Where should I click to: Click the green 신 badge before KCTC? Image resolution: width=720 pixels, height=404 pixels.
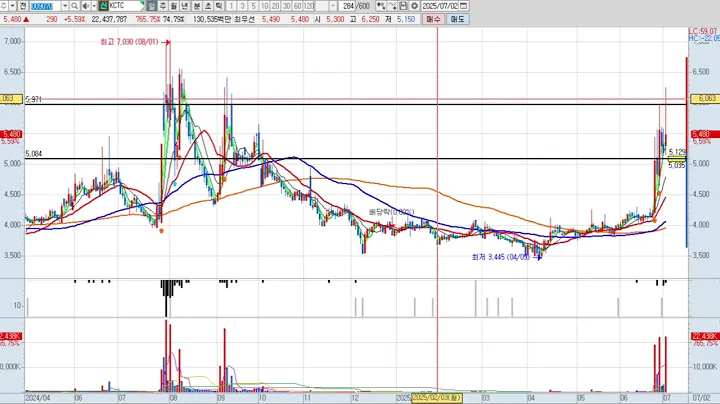[x=103, y=6]
